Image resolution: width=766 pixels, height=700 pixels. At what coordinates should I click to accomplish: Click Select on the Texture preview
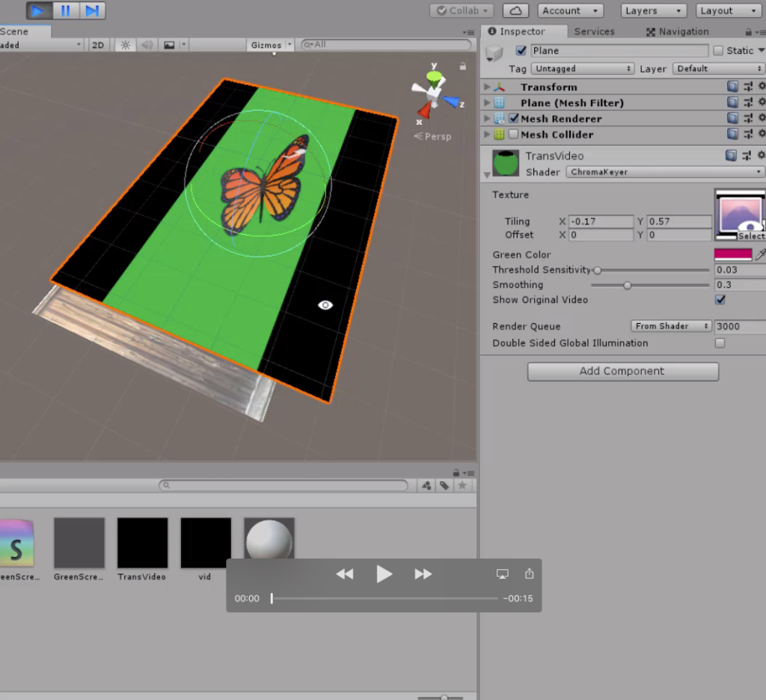point(750,236)
